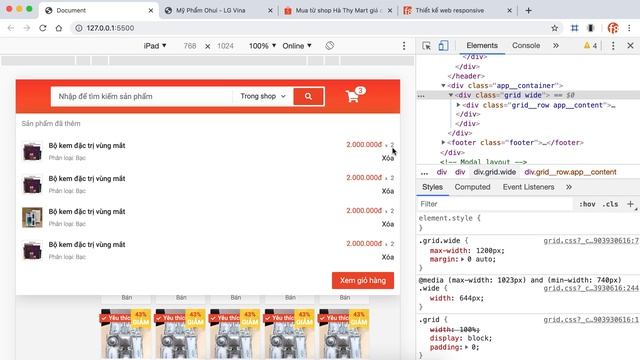Open grid.css link for the .wide media rule
Image resolution: width=640 pixels, height=360 pixels.
tap(591, 289)
